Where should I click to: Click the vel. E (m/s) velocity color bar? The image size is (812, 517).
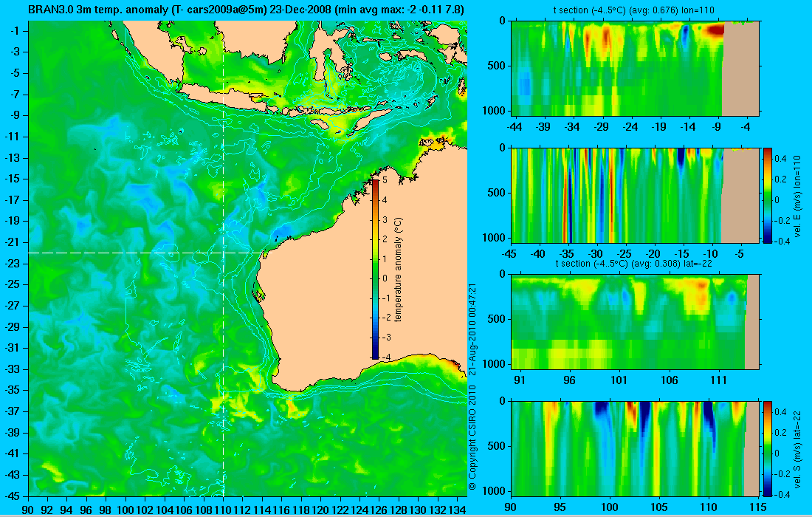[x=767, y=195]
